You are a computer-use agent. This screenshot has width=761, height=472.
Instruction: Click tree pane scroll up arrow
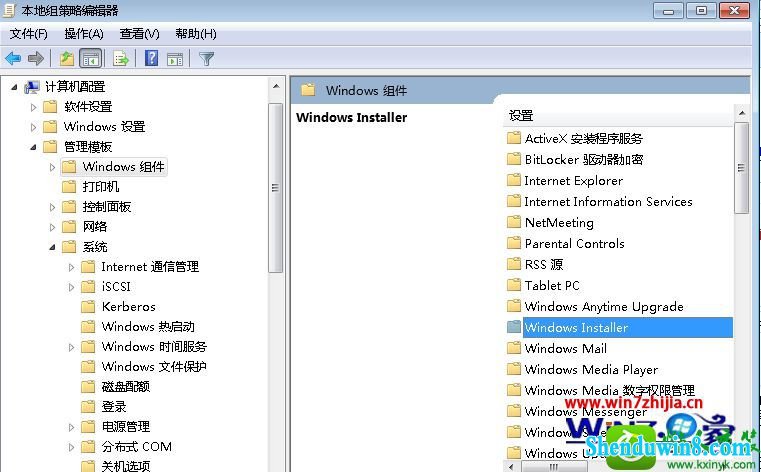pos(276,87)
